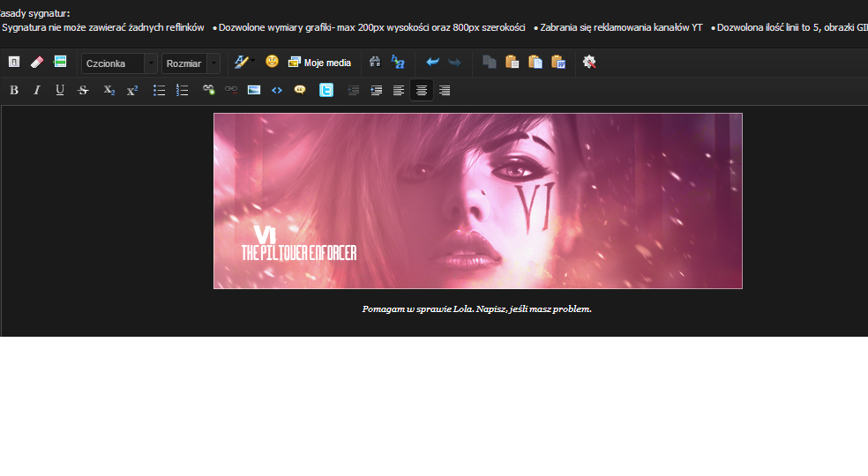Click the find and replace icon
Screen dimensions: 868x476
tap(398, 62)
